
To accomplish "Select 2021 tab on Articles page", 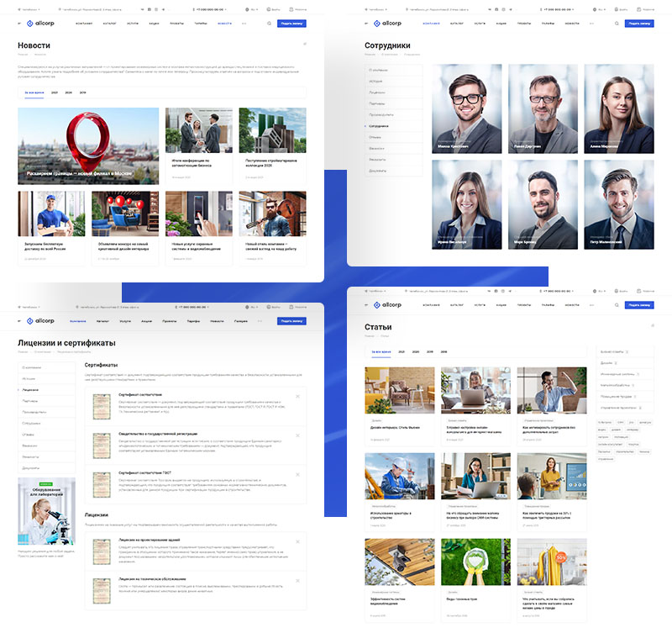I will pos(402,351).
